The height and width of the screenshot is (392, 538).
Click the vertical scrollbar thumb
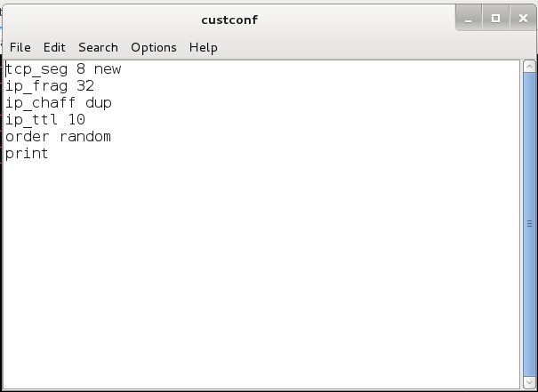click(529, 222)
